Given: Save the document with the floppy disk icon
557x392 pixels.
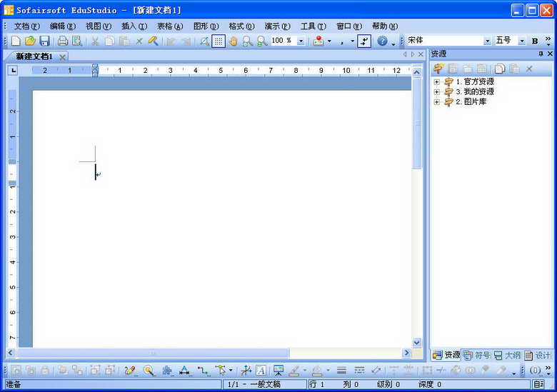Looking at the screenshot, I should tap(44, 41).
